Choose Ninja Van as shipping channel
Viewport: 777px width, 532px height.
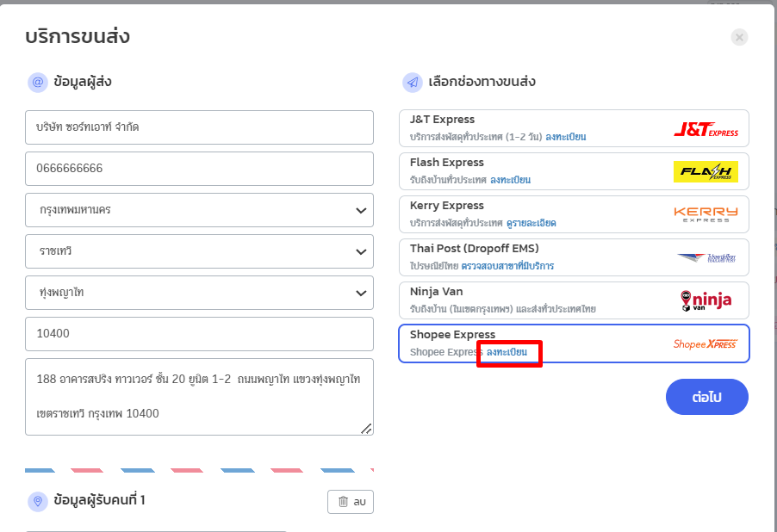(x=534, y=300)
